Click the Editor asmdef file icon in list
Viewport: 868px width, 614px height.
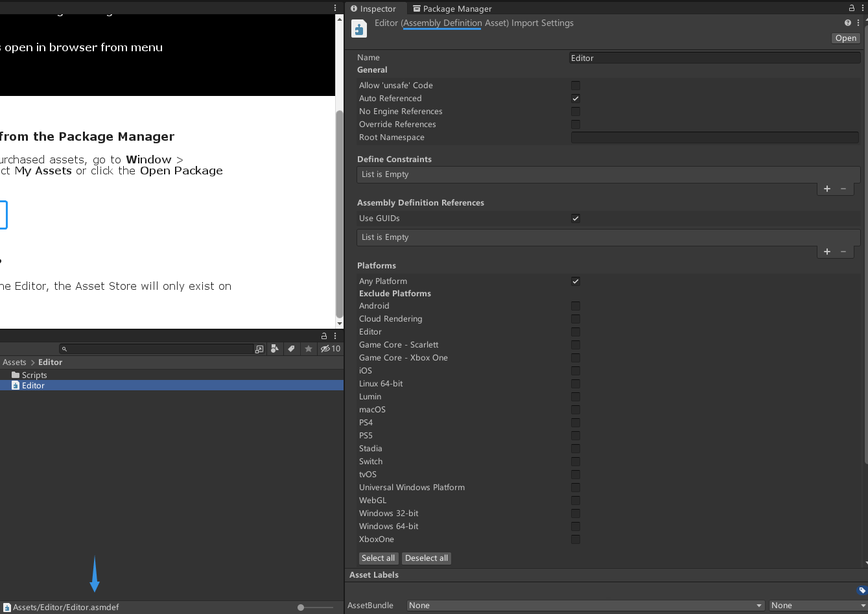tap(16, 385)
